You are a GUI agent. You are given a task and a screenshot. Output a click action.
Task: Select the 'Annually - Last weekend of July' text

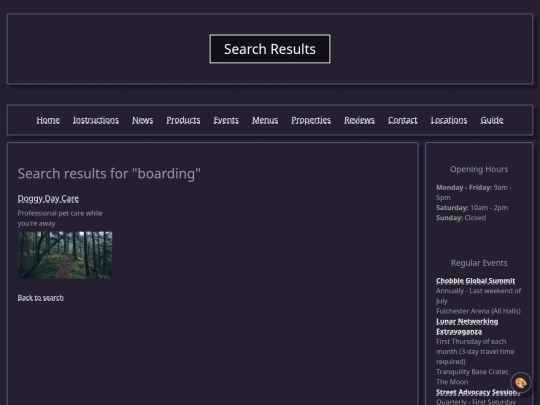coord(479,296)
